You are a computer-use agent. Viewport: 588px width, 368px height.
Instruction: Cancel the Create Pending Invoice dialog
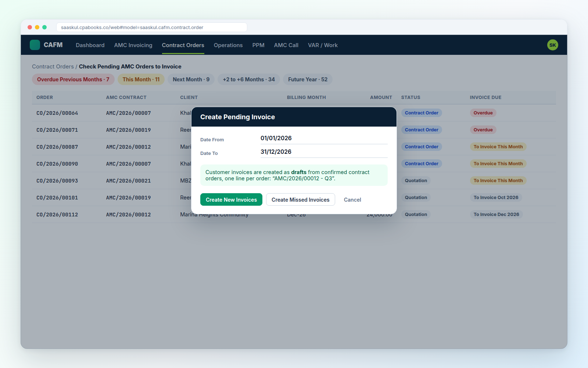tap(352, 199)
